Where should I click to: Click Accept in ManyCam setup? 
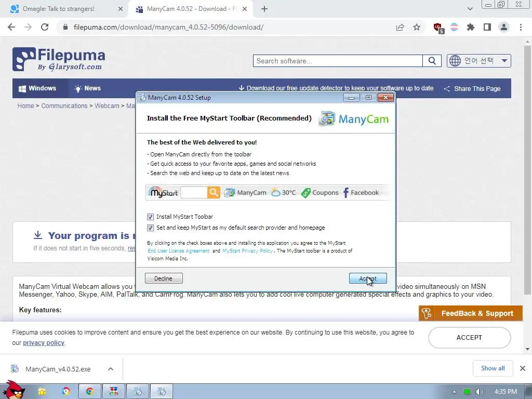[x=368, y=278]
